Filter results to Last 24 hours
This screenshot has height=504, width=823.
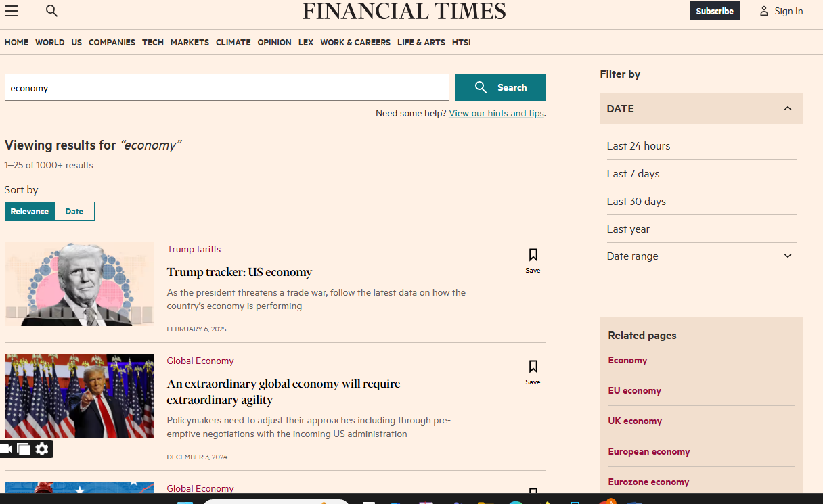(x=638, y=146)
